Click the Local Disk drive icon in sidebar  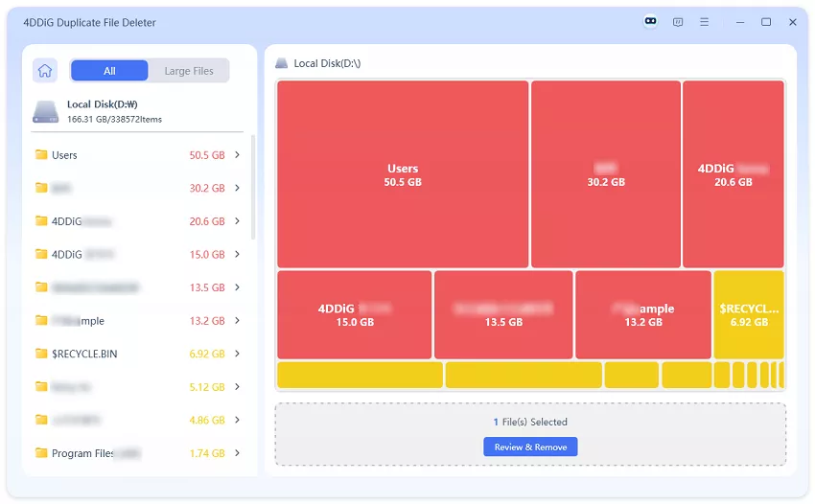[x=46, y=112]
